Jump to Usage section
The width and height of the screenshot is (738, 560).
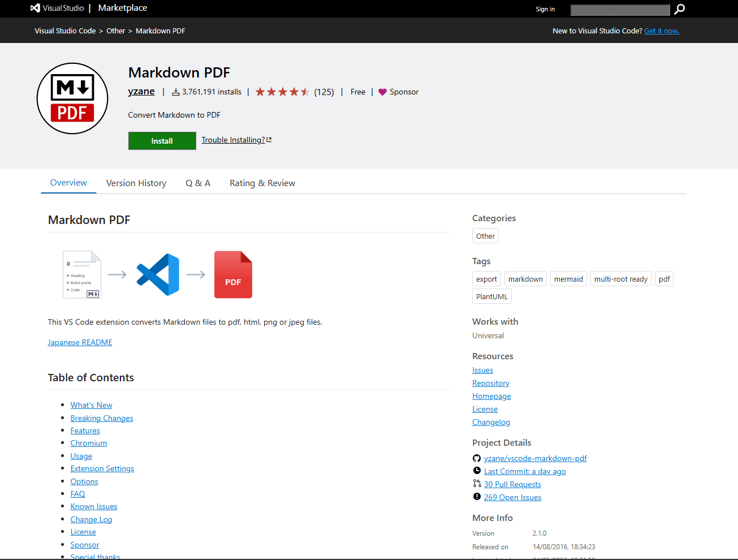(x=81, y=456)
